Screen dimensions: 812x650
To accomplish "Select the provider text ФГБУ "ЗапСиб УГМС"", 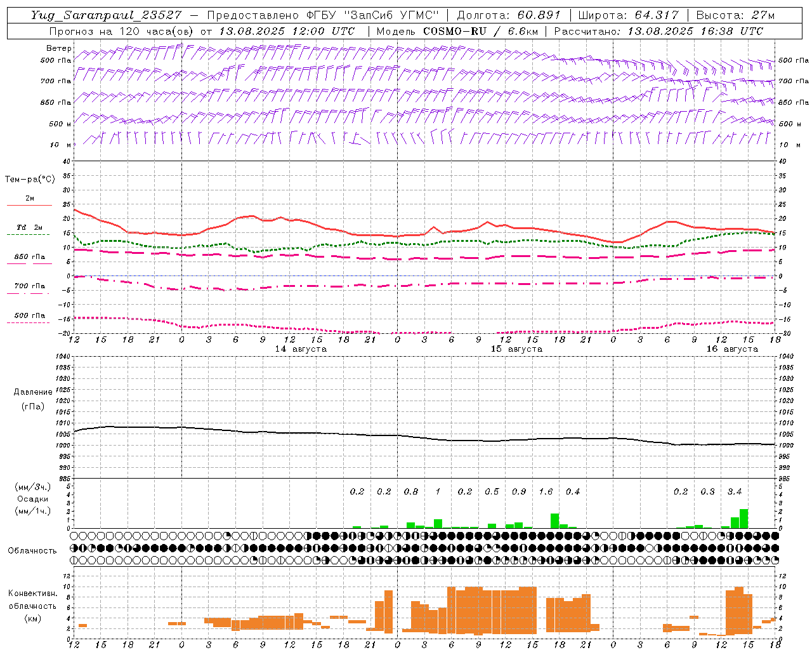I will tap(374, 15).
